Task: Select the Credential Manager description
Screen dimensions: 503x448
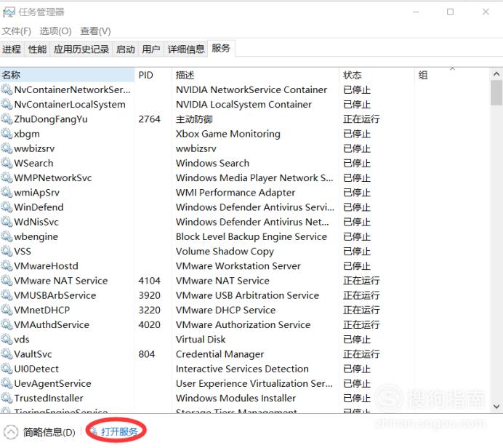Action: pos(220,354)
